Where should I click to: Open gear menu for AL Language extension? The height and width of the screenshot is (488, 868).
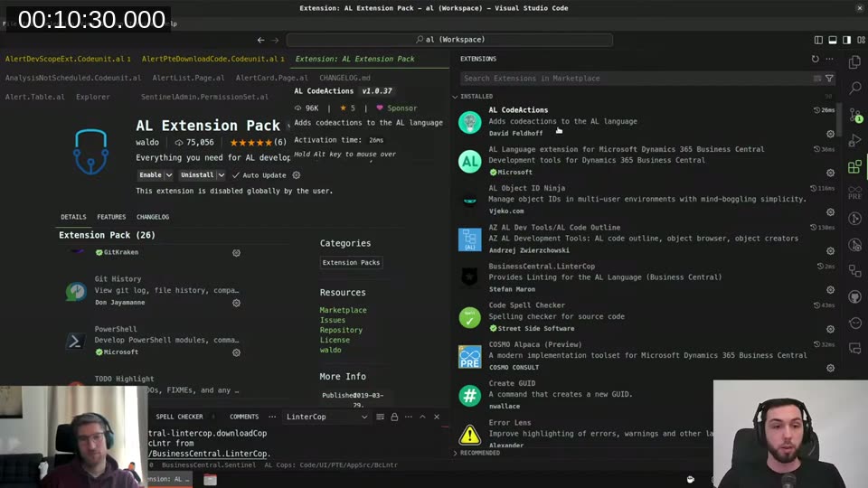(x=830, y=173)
